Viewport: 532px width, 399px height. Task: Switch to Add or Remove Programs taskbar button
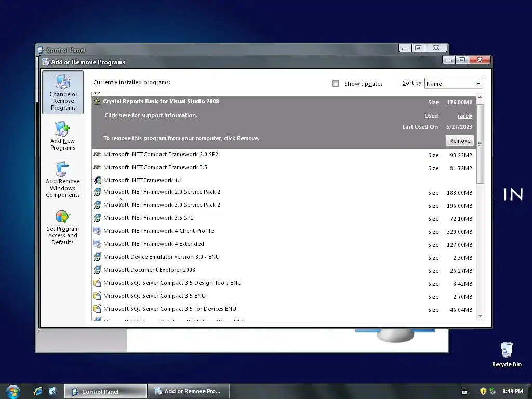click(x=189, y=392)
